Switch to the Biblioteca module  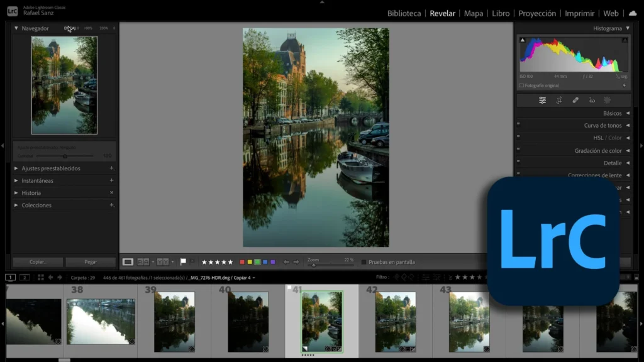point(404,13)
